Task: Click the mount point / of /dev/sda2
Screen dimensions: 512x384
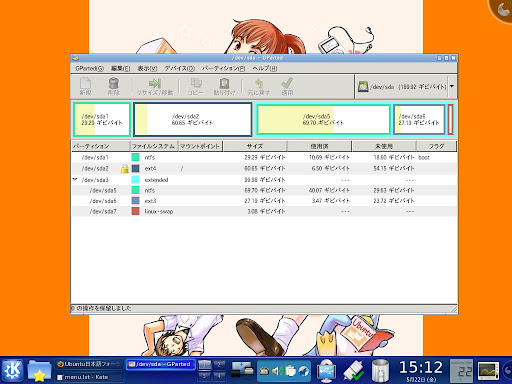Action: [x=182, y=169]
